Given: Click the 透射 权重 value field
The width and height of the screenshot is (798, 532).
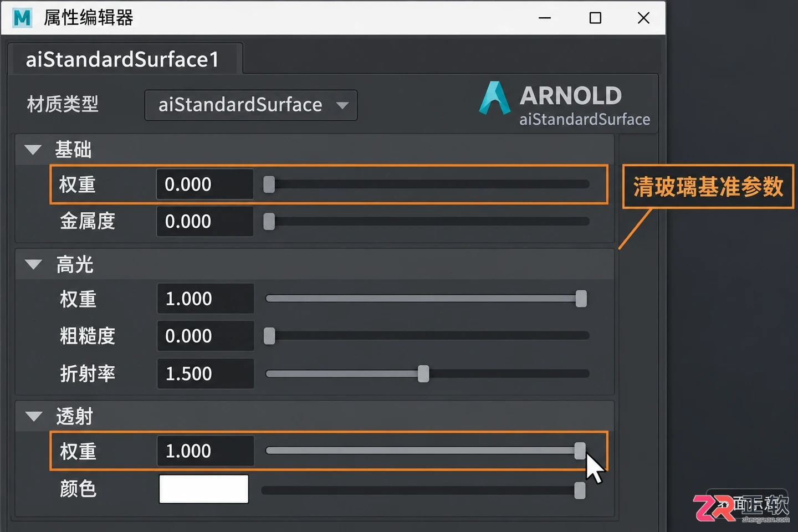Looking at the screenshot, I should click(206, 451).
